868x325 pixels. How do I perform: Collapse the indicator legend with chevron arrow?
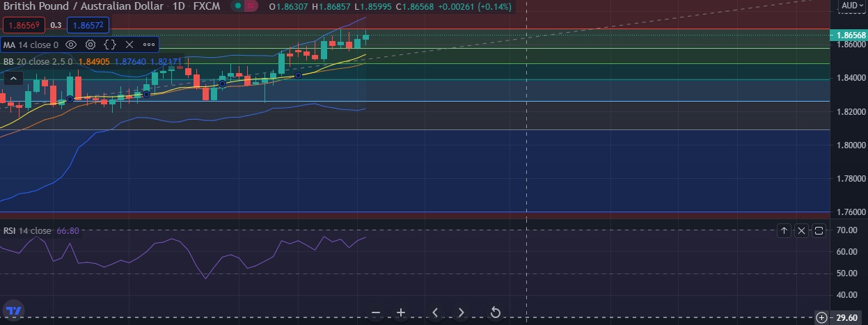[14, 79]
